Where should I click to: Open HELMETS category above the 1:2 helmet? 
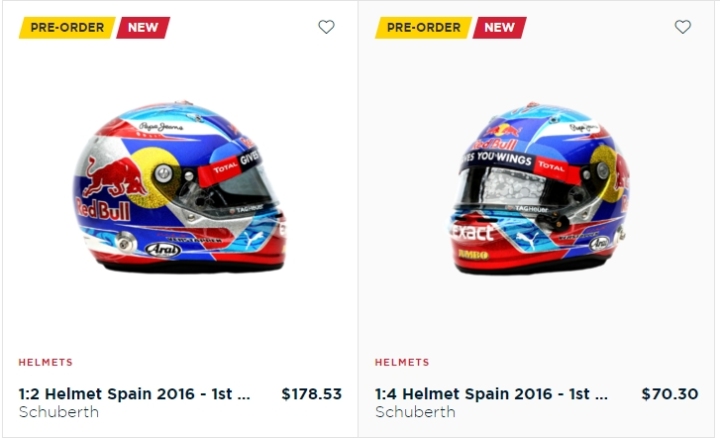[x=45, y=362]
